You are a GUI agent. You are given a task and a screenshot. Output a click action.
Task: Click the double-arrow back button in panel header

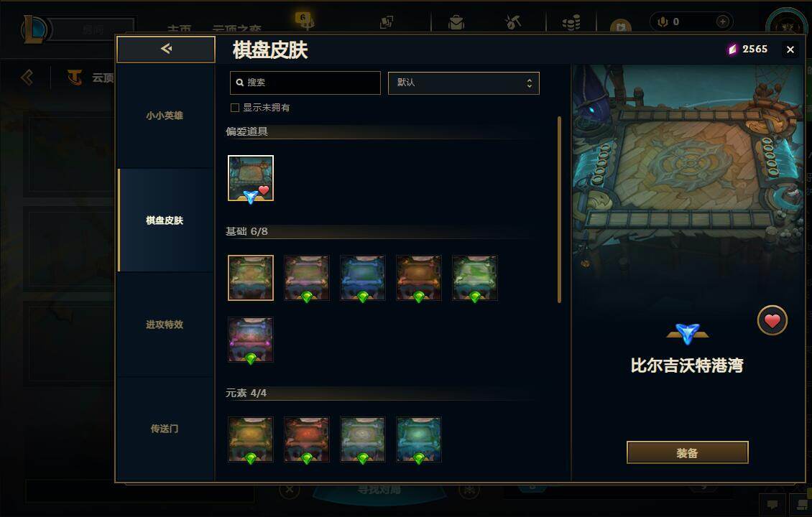[x=166, y=49]
